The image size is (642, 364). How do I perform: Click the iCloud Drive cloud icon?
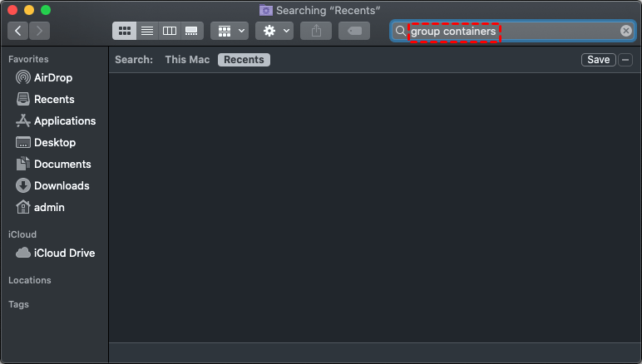23,253
